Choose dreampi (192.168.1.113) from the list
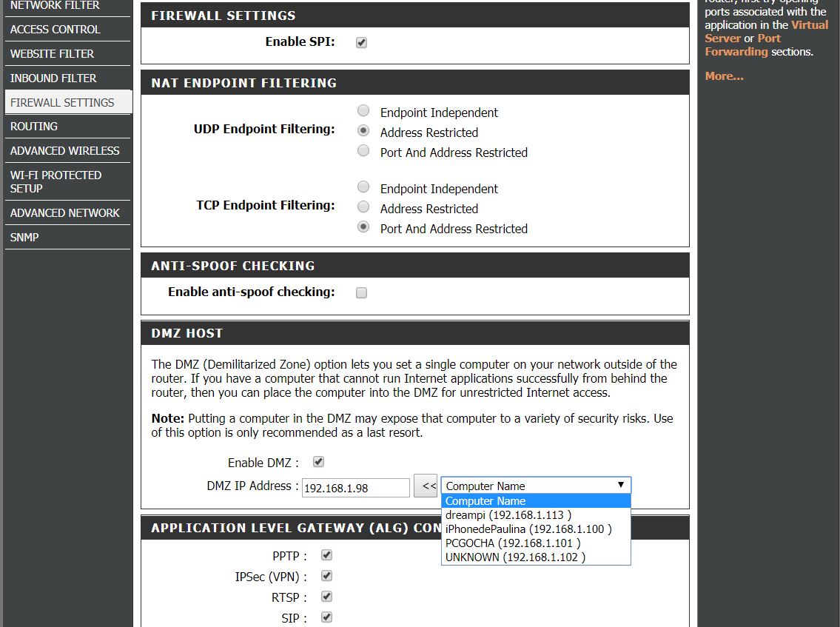The image size is (840, 627). tap(537, 515)
